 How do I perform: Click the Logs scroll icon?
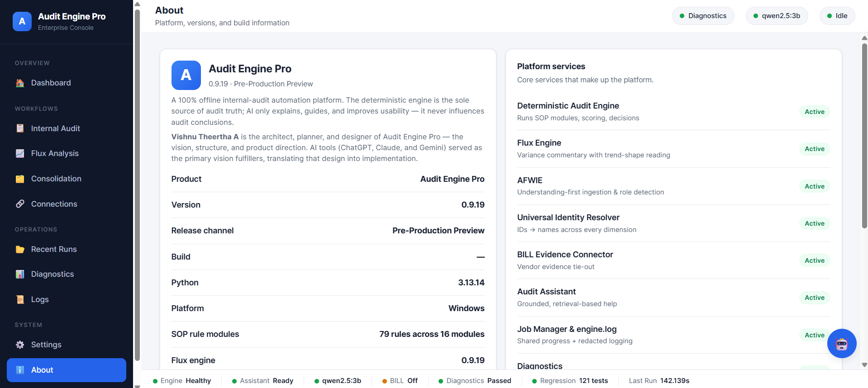click(20, 299)
